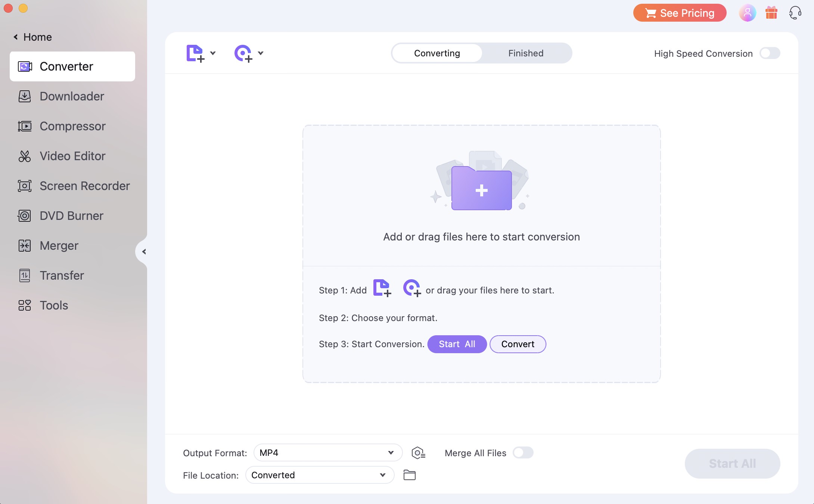The image size is (814, 504).
Task: Click the See Pricing button
Action: 680,12
